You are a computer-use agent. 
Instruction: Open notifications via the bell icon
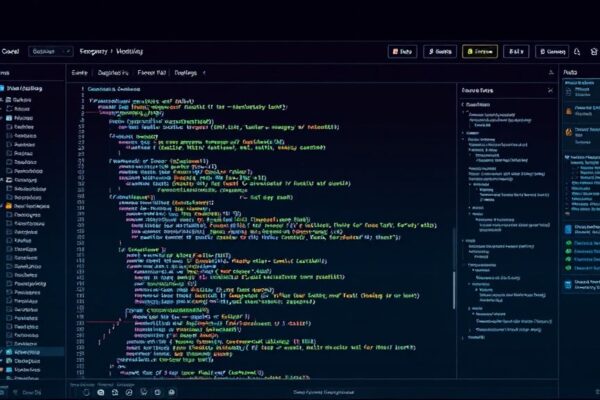coord(577,52)
